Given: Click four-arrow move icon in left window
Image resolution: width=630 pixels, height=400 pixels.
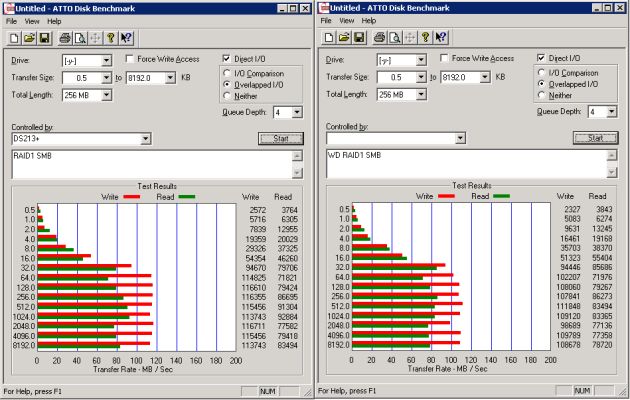Looking at the screenshot, I should (95, 38).
